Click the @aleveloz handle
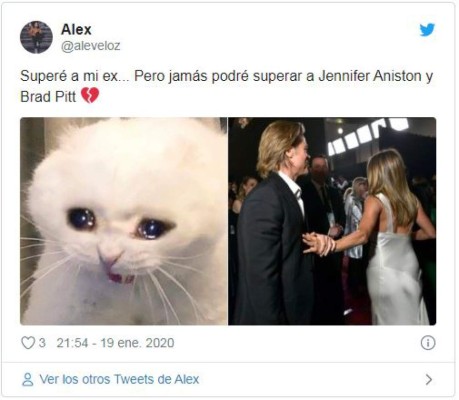This screenshot has height=400, width=459. tap(91, 46)
